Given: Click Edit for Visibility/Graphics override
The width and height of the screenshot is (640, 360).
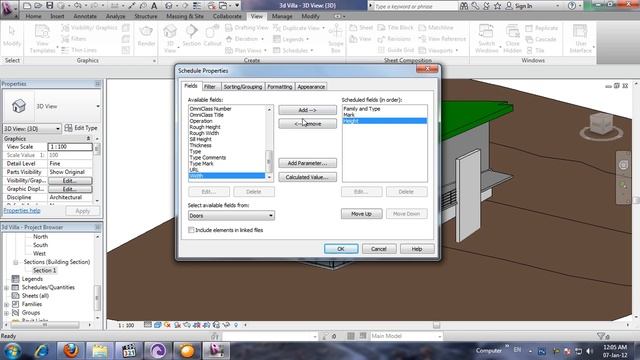Looking at the screenshot, I should [x=70, y=180].
